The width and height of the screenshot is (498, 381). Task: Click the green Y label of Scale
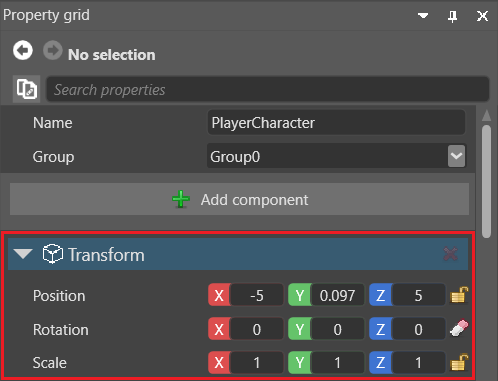(x=300, y=362)
